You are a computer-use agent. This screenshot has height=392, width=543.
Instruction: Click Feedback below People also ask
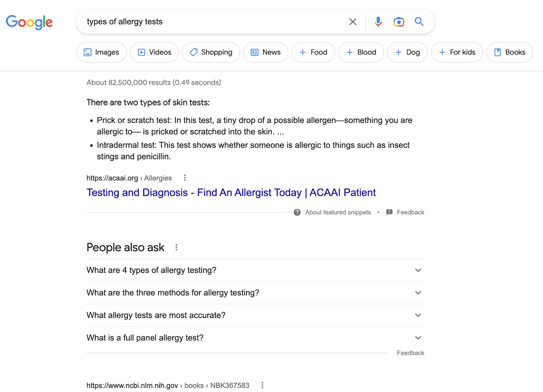(410, 353)
